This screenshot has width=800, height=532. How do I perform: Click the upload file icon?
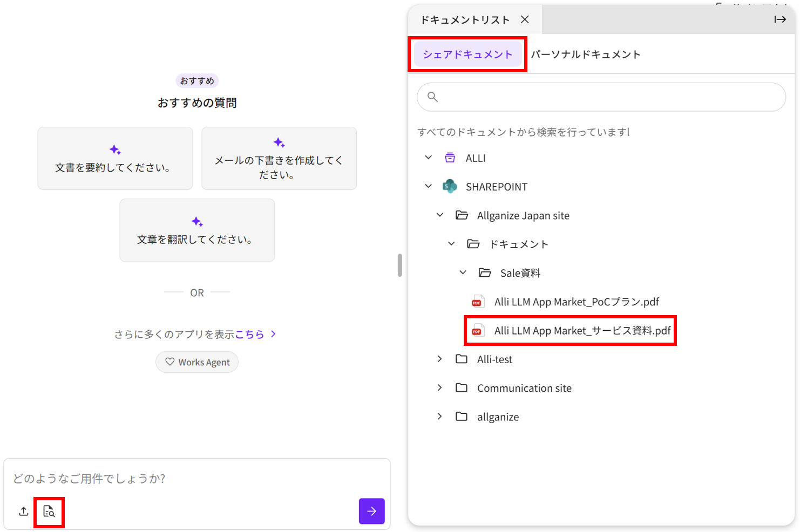click(24, 511)
